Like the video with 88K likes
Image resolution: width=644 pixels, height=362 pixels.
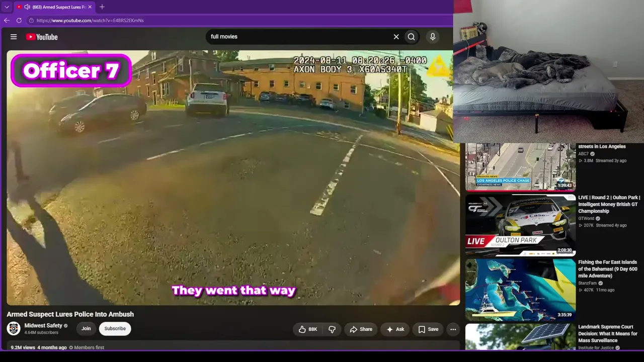(307, 329)
